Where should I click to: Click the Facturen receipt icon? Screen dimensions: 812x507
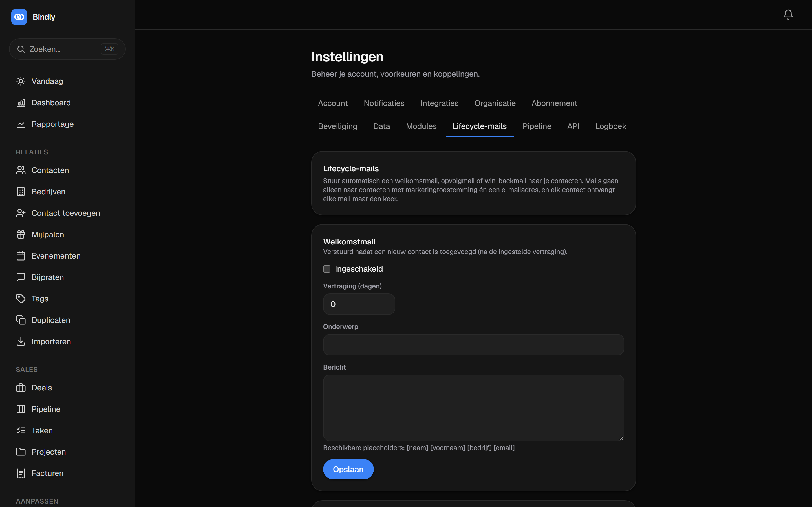point(21,473)
